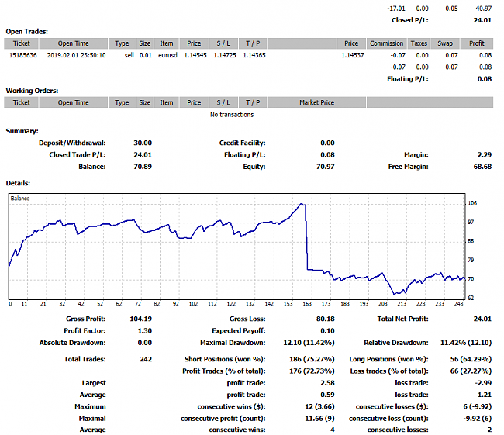This screenshot has height=435, width=504.
Task: Click the Swap column header
Action: [x=445, y=43]
